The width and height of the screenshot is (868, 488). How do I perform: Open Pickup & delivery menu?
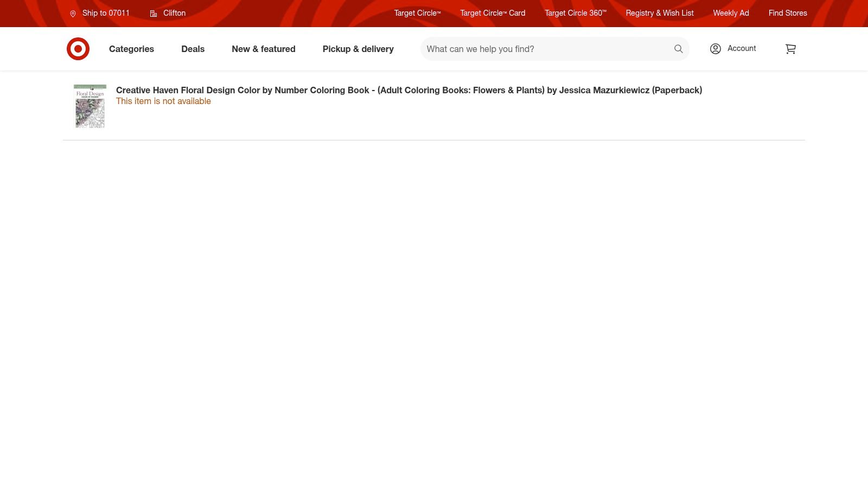(358, 49)
